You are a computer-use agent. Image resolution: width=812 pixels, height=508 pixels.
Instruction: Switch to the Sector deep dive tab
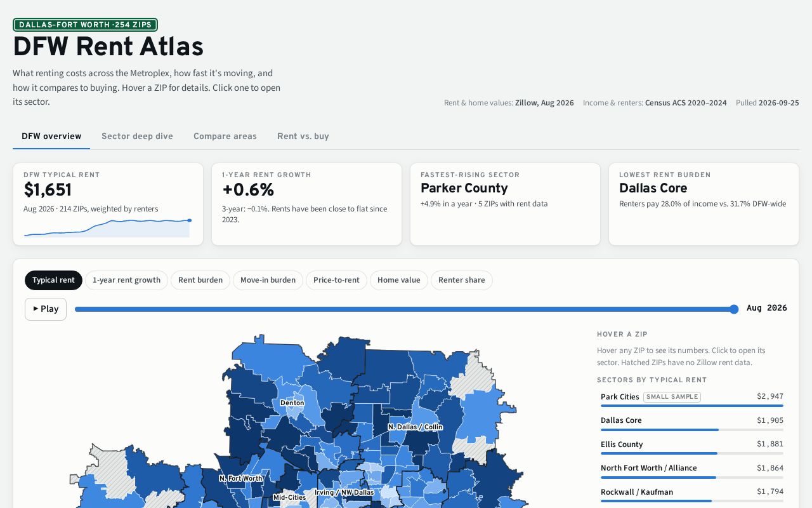click(x=137, y=137)
